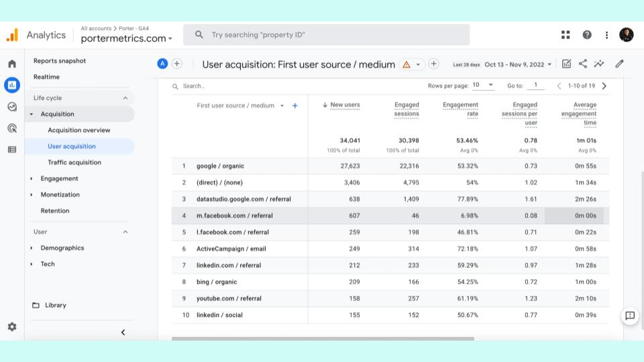
Task: Expand the Monetization tree item
Action: point(32,194)
